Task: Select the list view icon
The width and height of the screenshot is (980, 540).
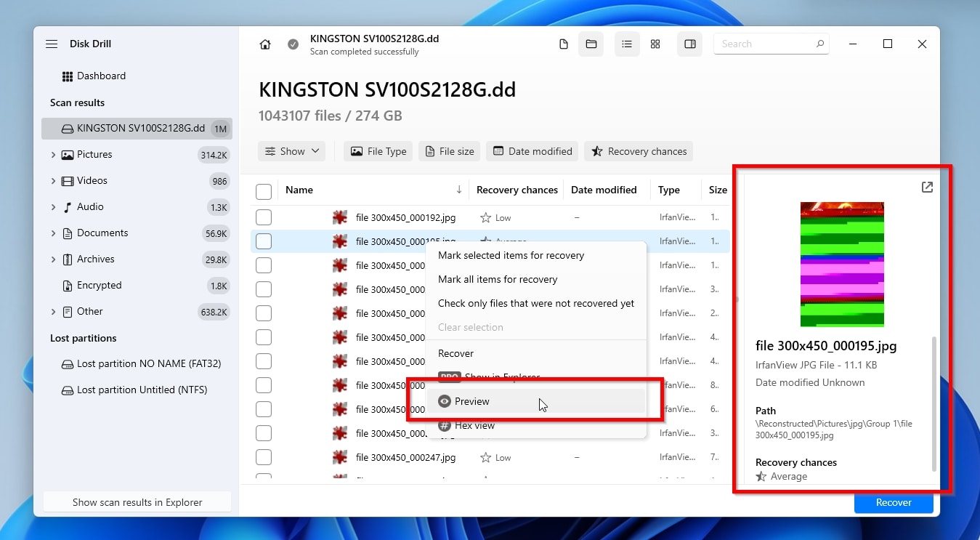Action: [x=626, y=44]
